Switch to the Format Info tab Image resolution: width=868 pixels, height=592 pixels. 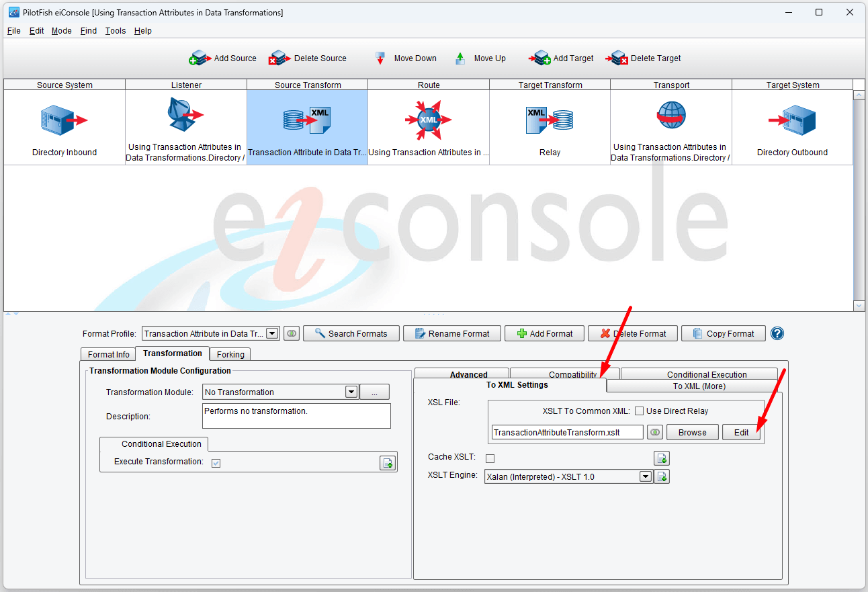point(108,354)
